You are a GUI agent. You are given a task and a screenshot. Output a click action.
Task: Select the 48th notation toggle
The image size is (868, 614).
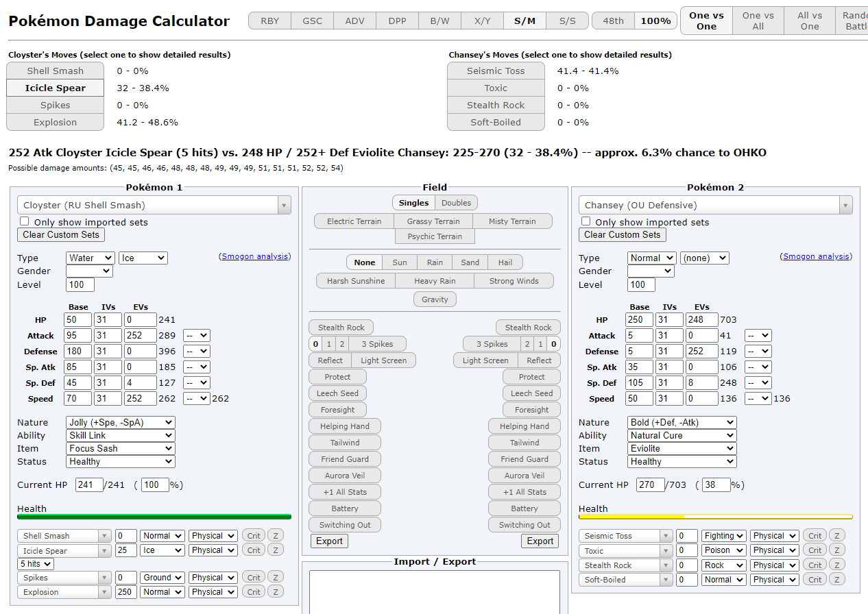coord(613,21)
